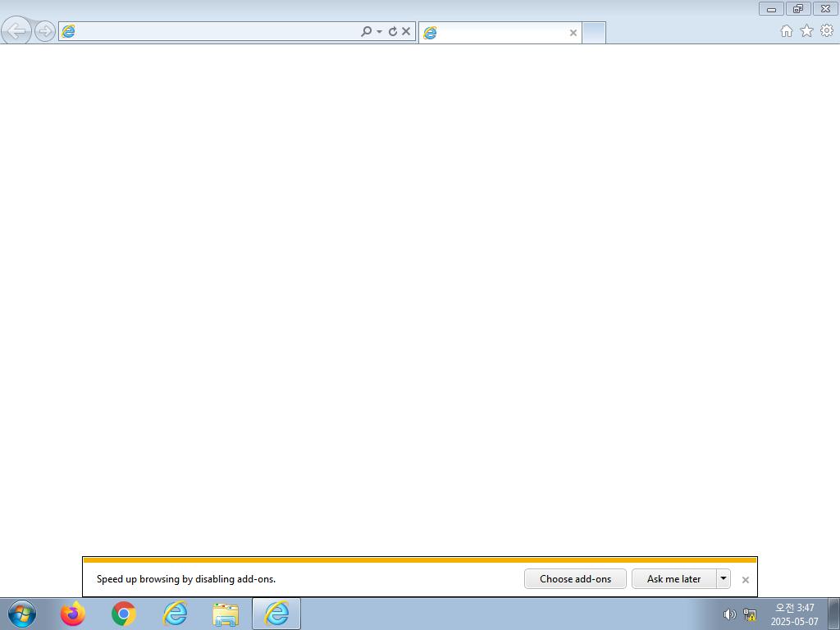Viewport: 840px width, 630px height.
Task: Open the Tools gear menu
Action: [x=827, y=31]
